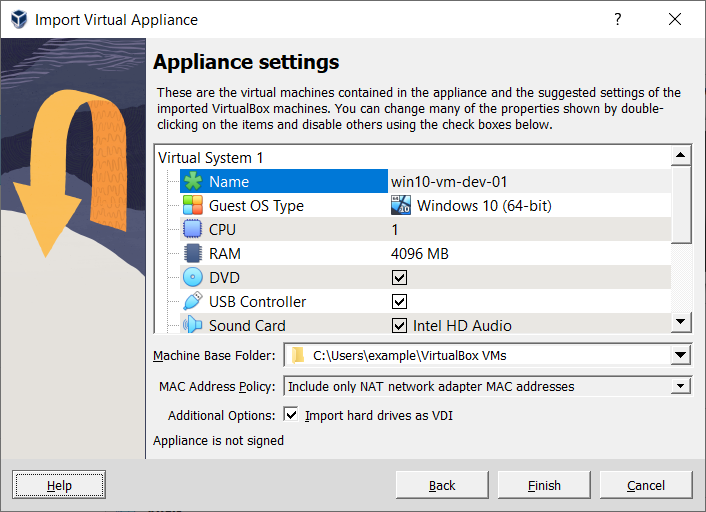The image size is (706, 512).
Task: Uncheck the USB Controller checkbox
Action: click(399, 301)
